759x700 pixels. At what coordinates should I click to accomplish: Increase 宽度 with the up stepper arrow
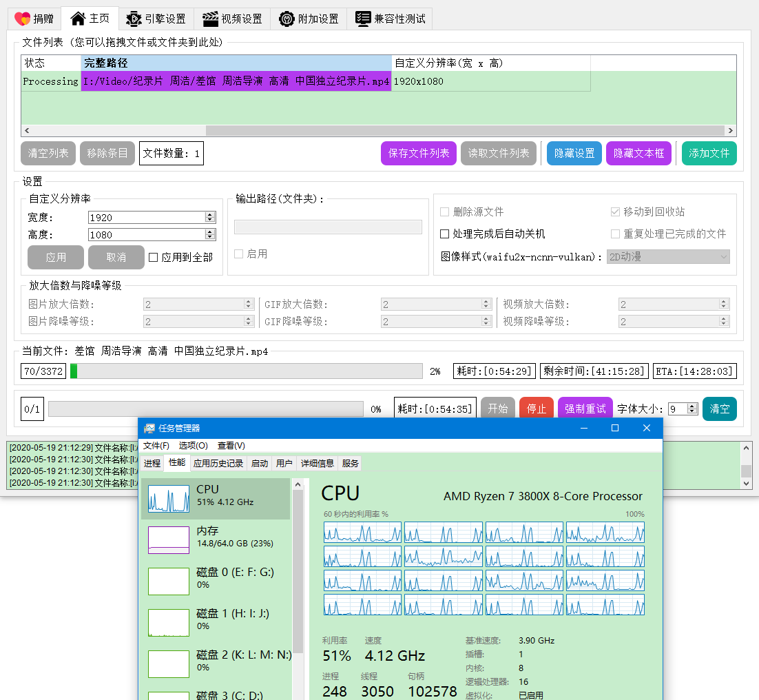[x=210, y=214]
